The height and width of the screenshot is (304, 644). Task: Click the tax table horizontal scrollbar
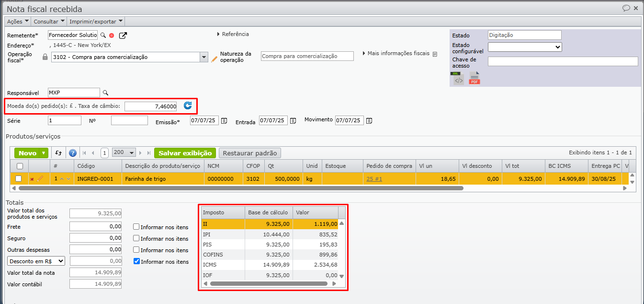tap(268, 283)
